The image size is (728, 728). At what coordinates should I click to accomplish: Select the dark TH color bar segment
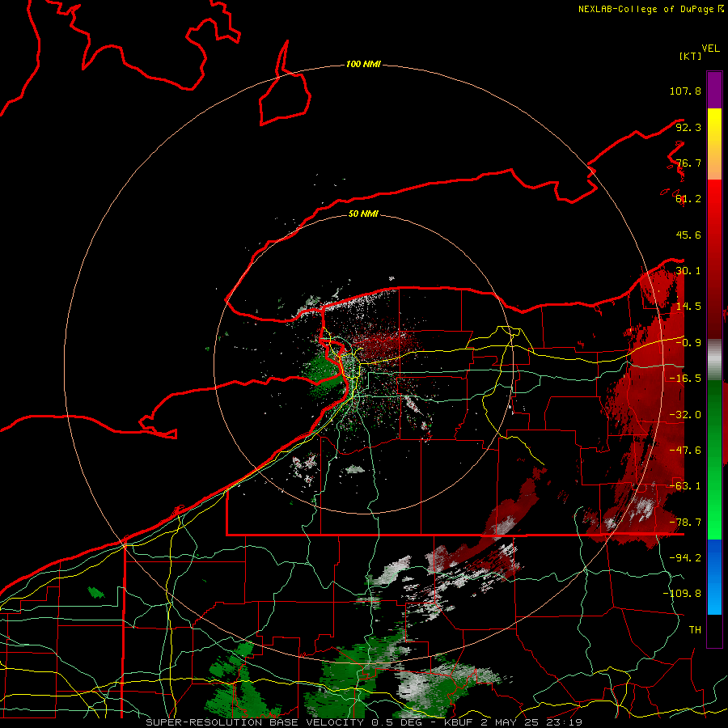pos(714,631)
